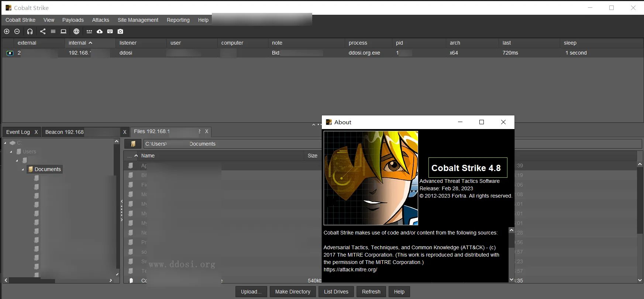
Task: Show target table via laptop icon
Action: [x=63, y=31]
